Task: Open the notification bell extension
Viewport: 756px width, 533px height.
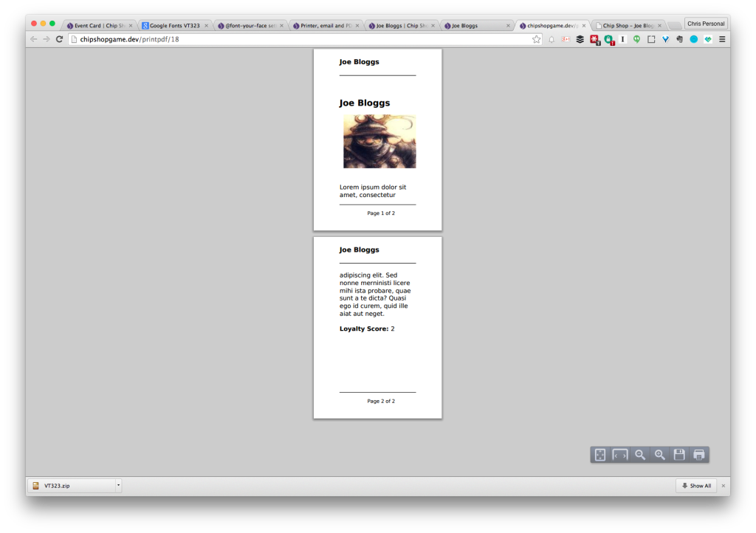Action: point(551,40)
